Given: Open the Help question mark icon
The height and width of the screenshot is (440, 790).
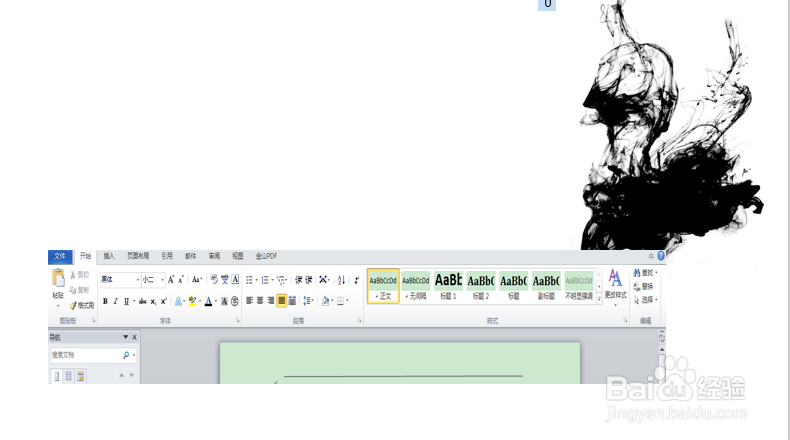Looking at the screenshot, I should (661, 256).
